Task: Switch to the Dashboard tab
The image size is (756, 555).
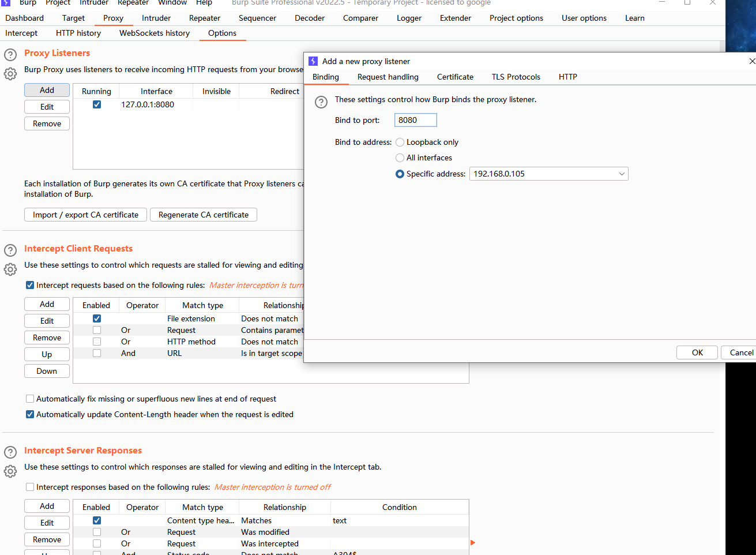Action: click(x=25, y=18)
